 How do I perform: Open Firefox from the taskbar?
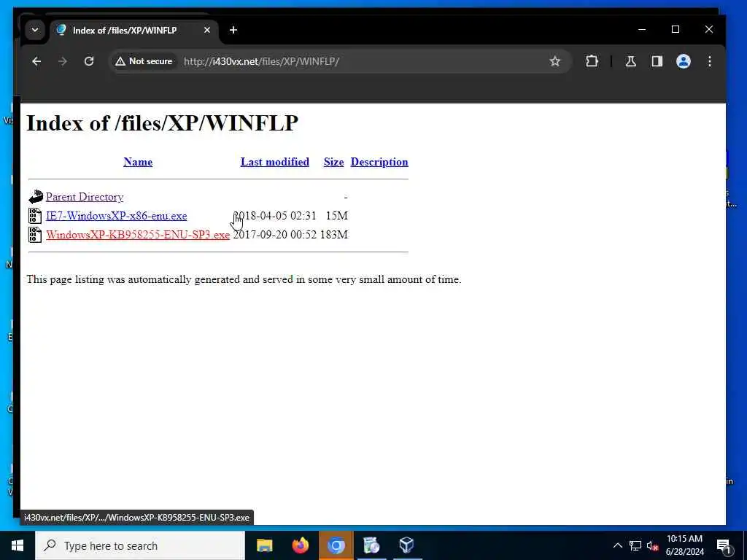[x=300, y=545]
